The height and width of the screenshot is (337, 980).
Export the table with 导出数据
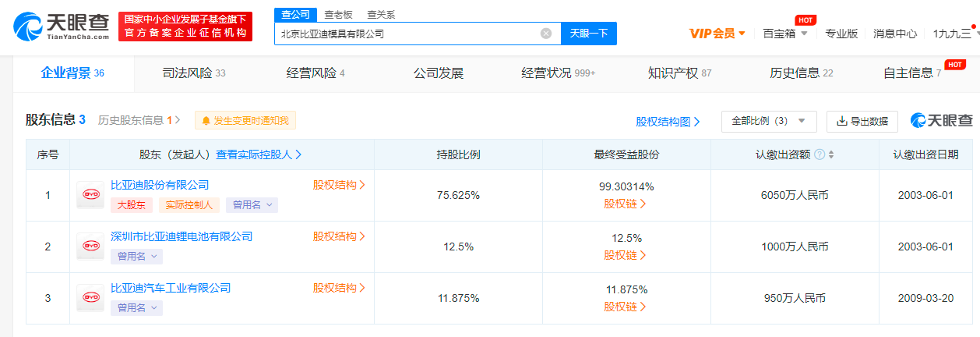862,121
